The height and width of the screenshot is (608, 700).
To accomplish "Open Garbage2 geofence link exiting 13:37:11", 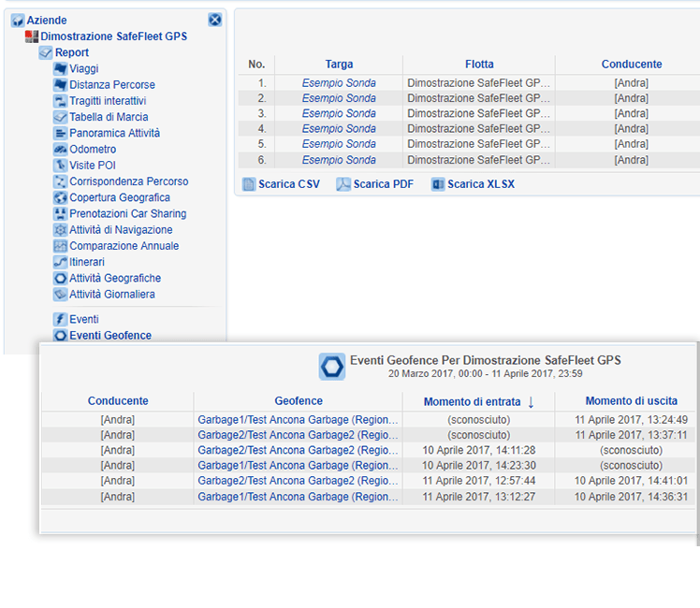I will [x=298, y=435].
